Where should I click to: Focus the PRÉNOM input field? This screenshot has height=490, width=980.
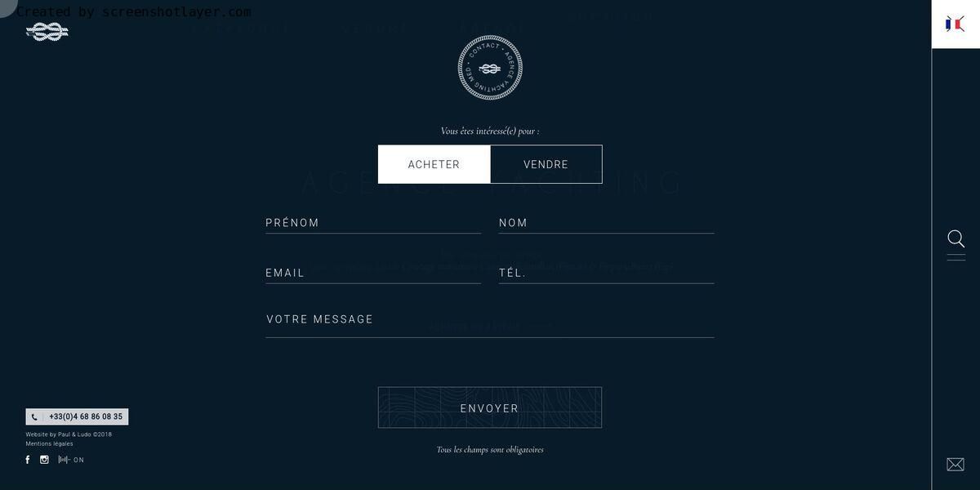(372, 223)
